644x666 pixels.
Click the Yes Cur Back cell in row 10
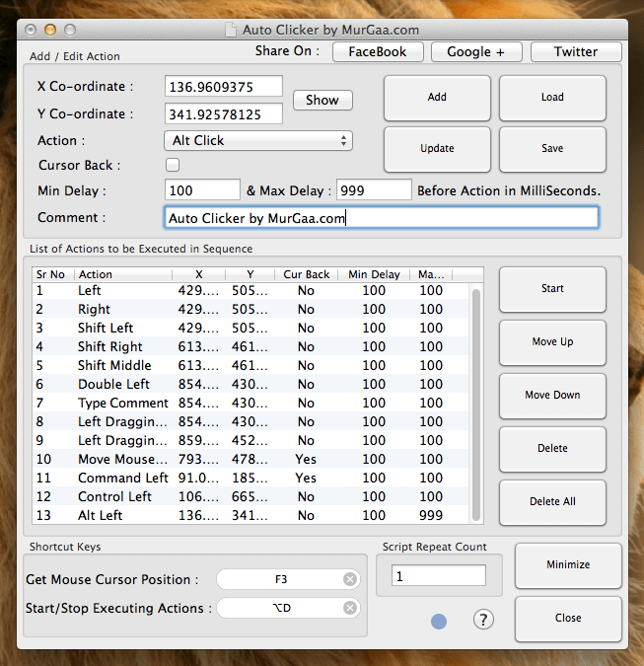(306, 459)
